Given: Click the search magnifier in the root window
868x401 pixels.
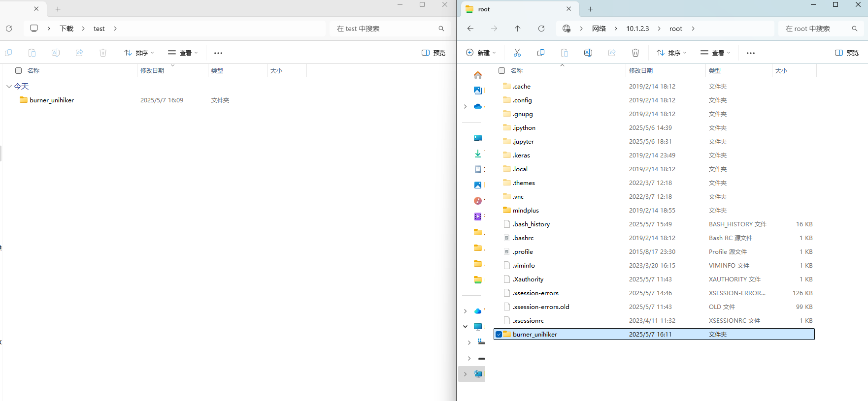Looking at the screenshot, I should click(x=855, y=29).
